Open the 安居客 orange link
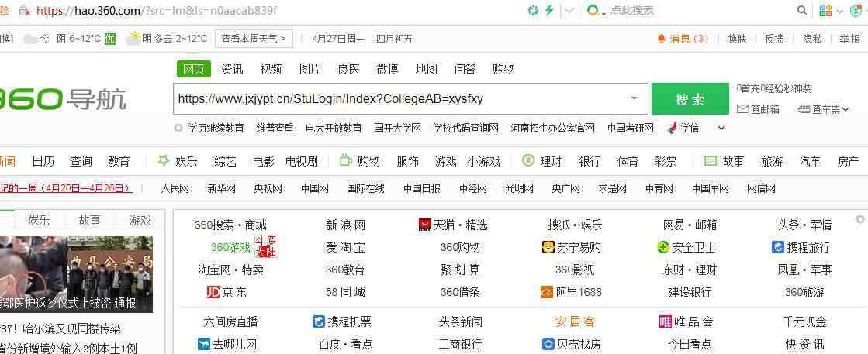Screen dimensions: 868x354 point(575,321)
